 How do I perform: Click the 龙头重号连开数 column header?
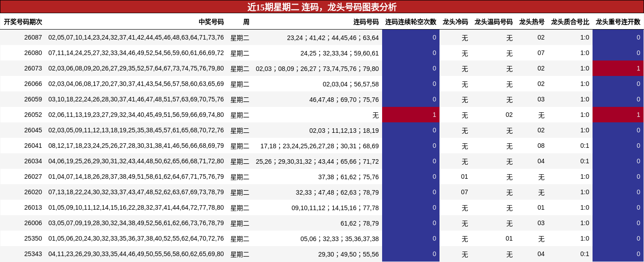point(618,20)
